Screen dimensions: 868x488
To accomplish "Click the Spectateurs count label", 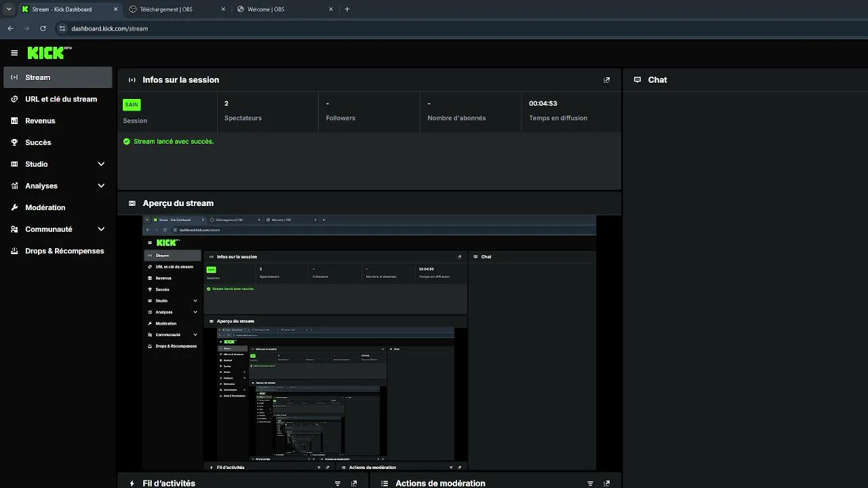I will pyautogui.click(x=243, y=118).
